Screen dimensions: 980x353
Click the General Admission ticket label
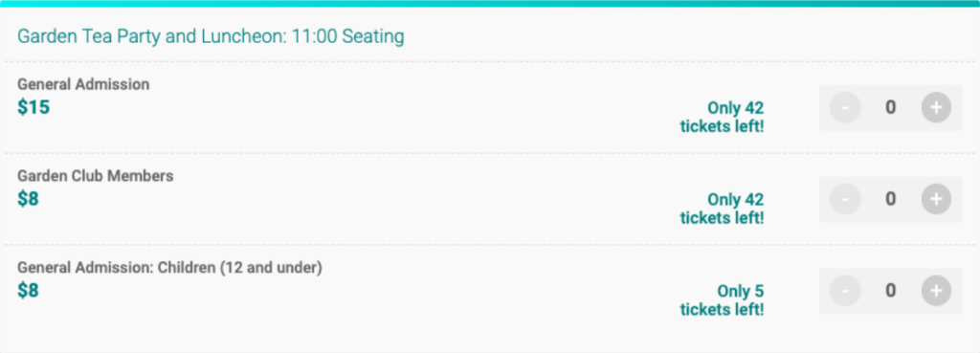83,84
